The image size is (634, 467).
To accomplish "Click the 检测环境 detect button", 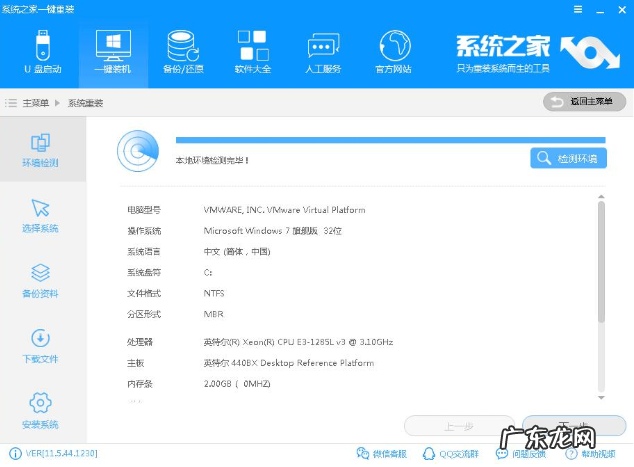I will (x=568, y=158).
